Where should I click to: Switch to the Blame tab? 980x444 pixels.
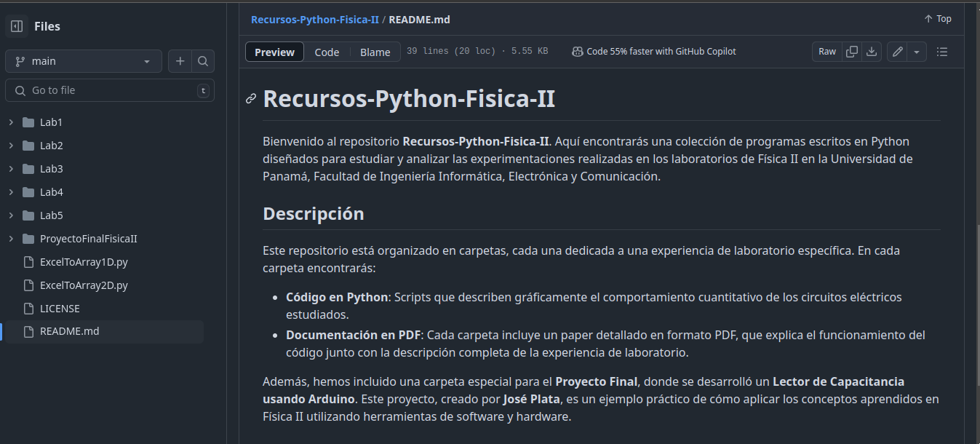coord(375,52)
